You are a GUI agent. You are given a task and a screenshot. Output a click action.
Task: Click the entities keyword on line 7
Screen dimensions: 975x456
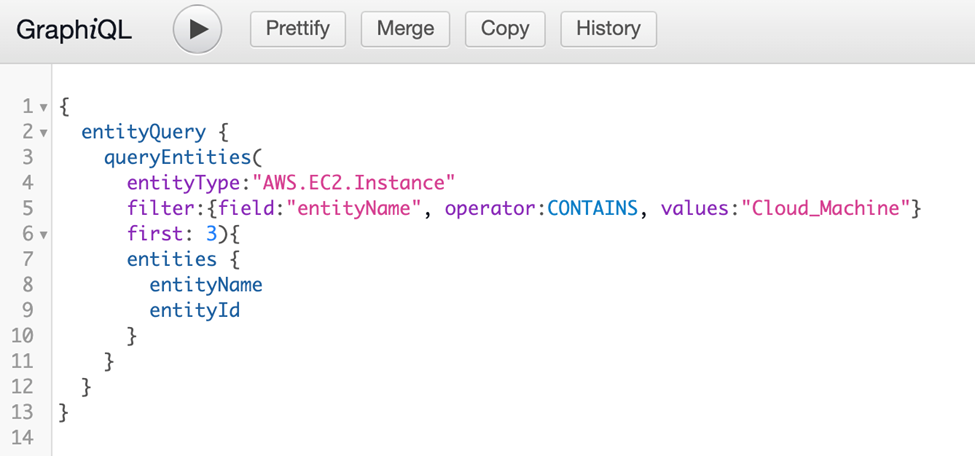[171, 260]
